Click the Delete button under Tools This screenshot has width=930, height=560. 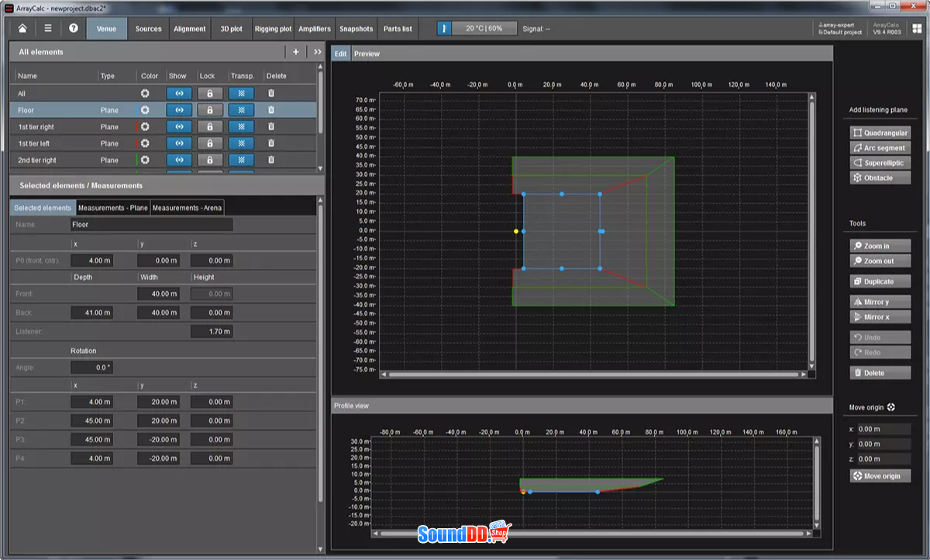[x=880, y=373]
